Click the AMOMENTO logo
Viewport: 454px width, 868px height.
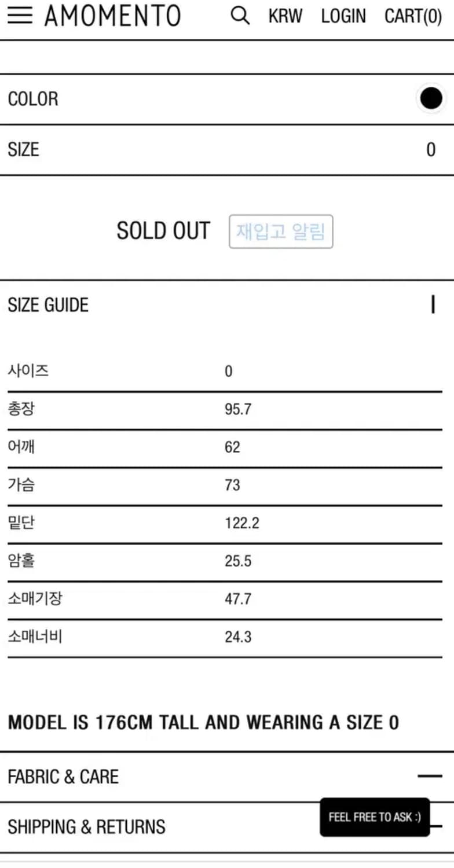tap(112, 16)
